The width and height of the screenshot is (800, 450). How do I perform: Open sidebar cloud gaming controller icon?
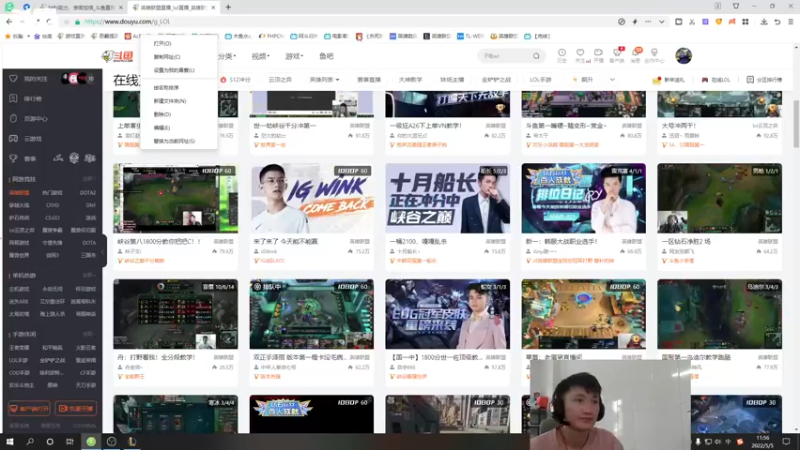coord(13,138)
